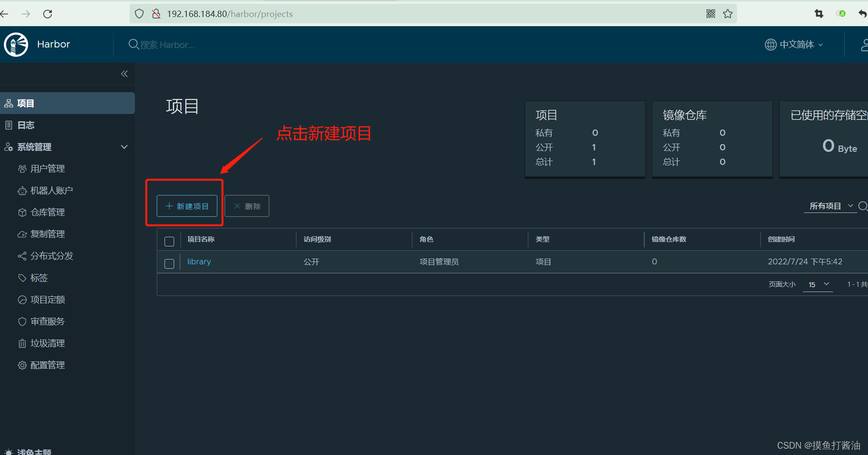
Task: Click the 搜索 Harbor search field
Action: (167, 45)
